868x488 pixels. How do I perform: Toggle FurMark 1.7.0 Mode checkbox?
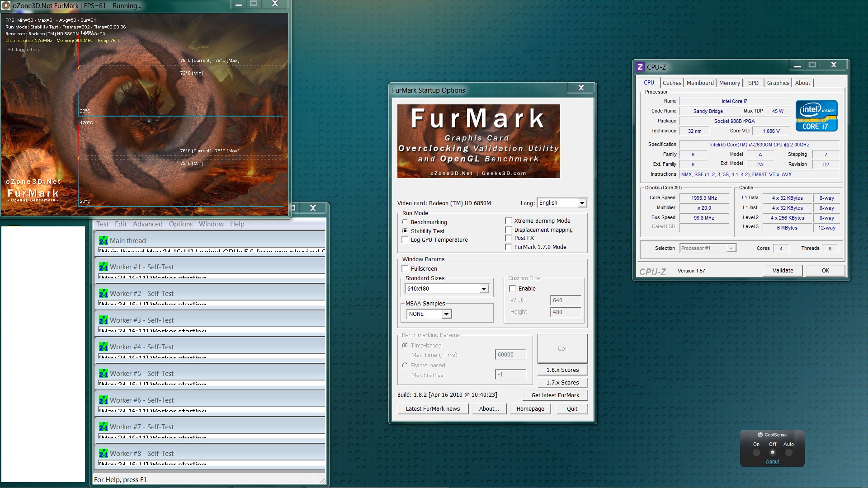tap(509, 247)
